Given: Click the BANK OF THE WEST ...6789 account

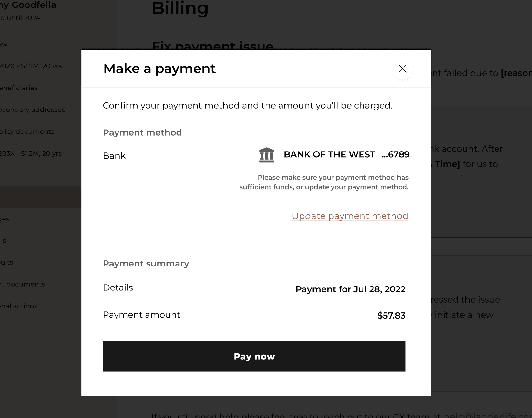Looking at the screenshot, I should point(346,154).
